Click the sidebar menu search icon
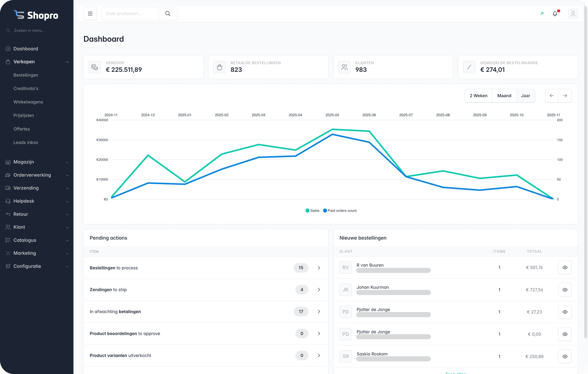This screenshot has height=374, width=588. point(8,31)
